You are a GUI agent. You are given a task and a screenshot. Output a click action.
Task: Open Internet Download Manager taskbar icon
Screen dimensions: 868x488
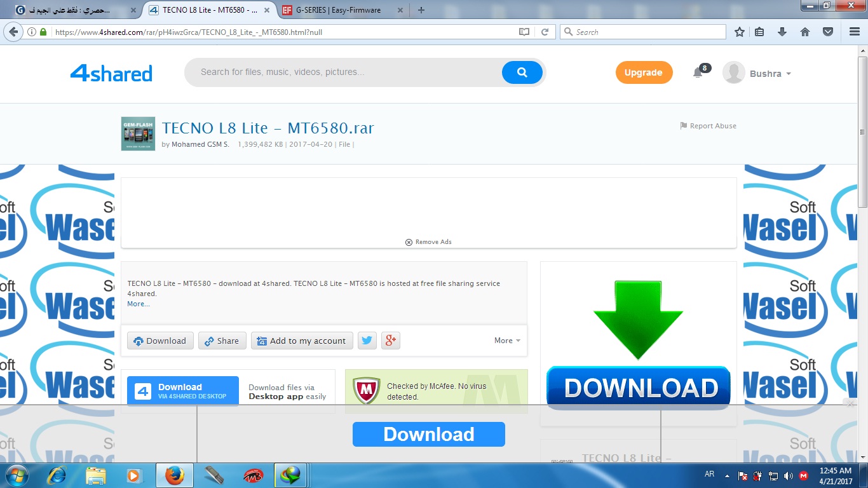[292, 475]
